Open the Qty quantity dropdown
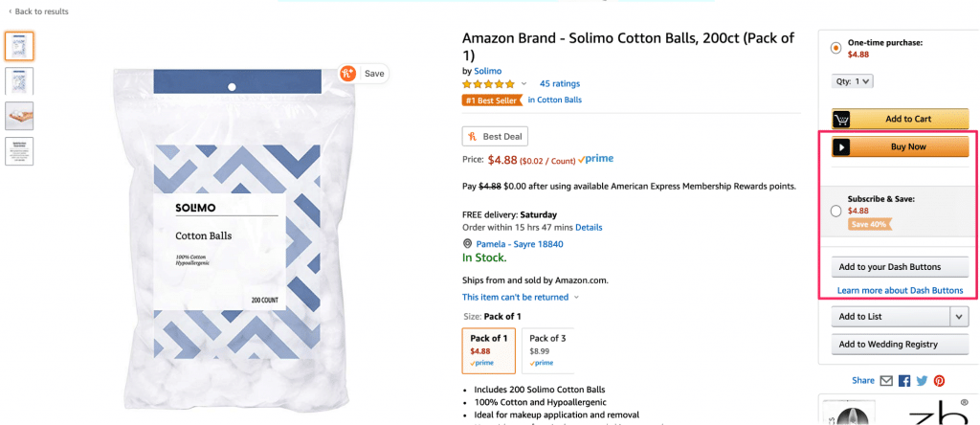 854,81
